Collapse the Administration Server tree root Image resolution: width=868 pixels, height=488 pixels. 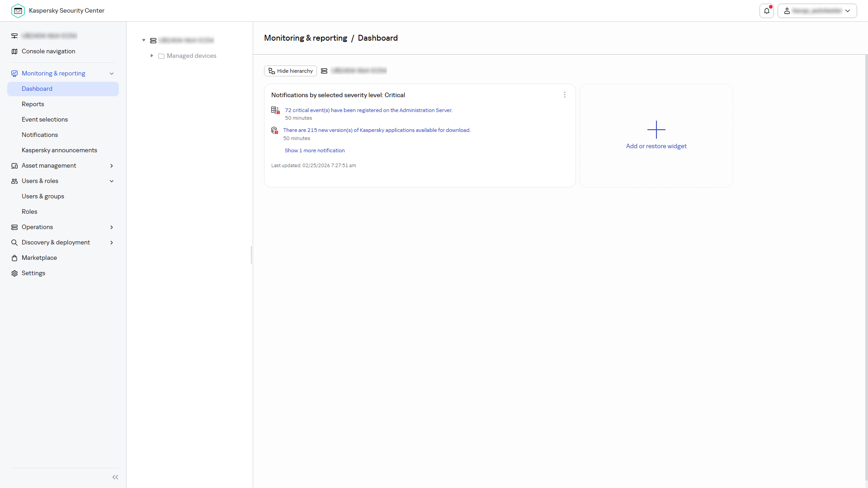[x=144, y=40]
